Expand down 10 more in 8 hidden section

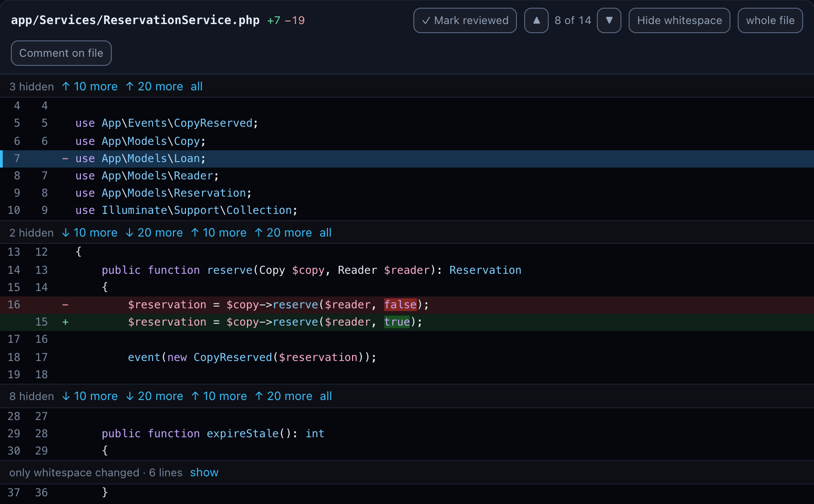90,396
